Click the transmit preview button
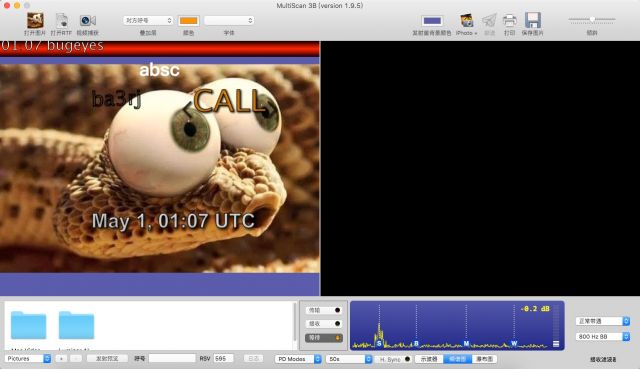Screen dimensions: 640x369 (x=107, y=358)
